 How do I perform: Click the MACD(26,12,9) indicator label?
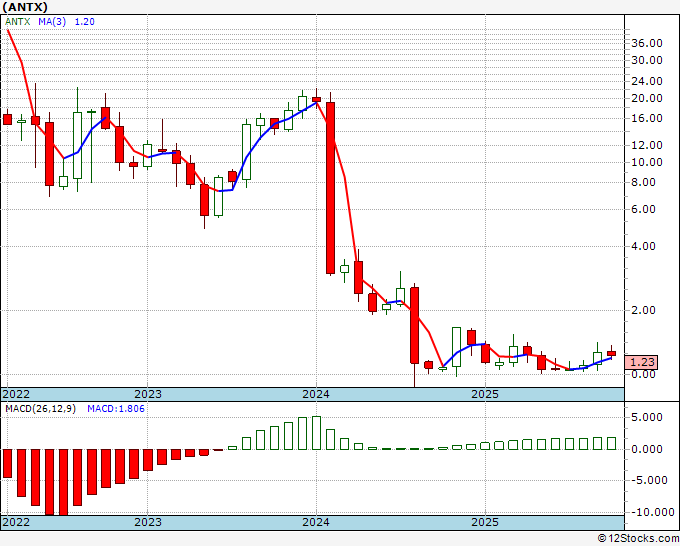[x=41, y=409]
